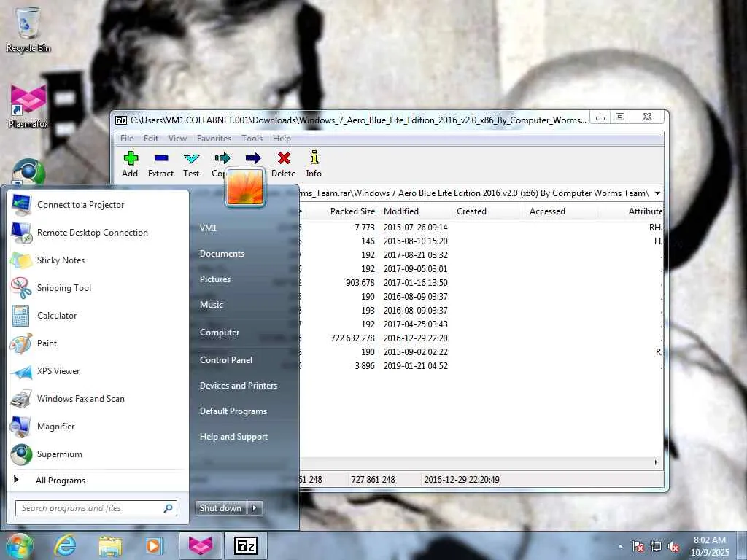
Task: Click horizontal scrollbar right arrow in 7-Zip
Action: 657,462
